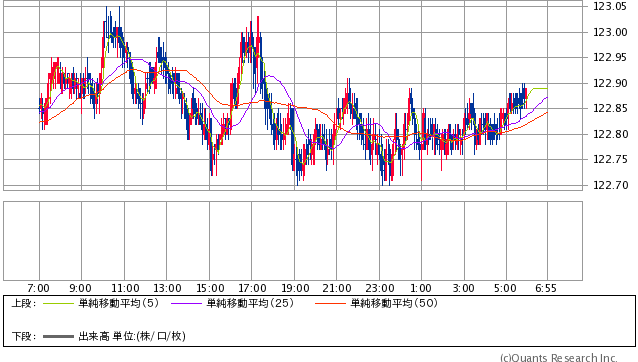Click the 122.75 price axis label

pyautogui.click(x=610, y=159)
